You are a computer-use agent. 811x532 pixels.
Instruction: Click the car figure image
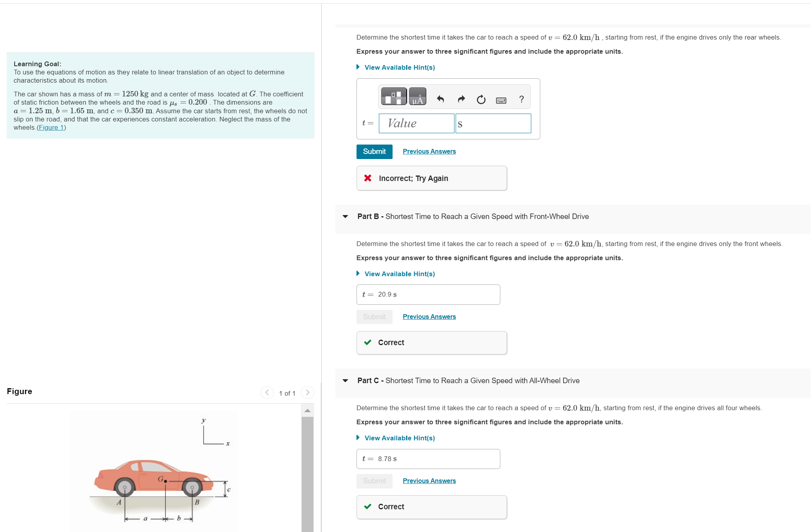(154, 470)
